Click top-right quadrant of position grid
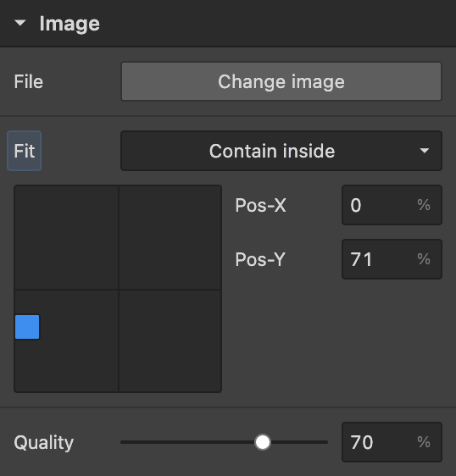This screenshot has width=456, height=476. pyautogui.click(x=170, y=237)
